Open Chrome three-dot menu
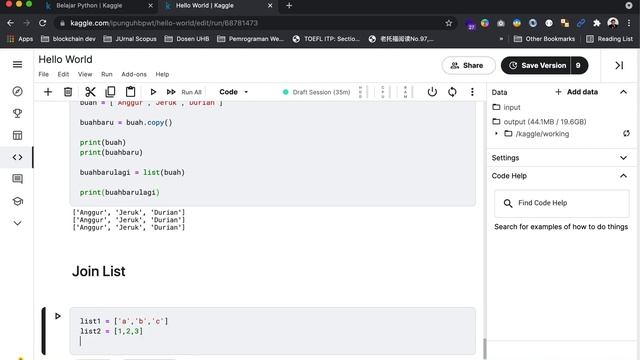The image size is (640, 360). pos(629,23)
